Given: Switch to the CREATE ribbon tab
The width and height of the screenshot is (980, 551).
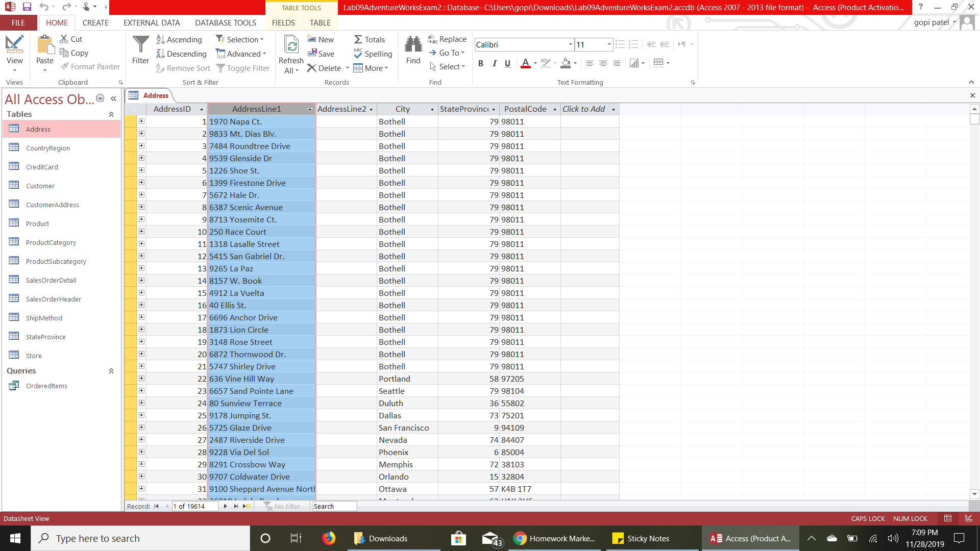Looking at the screenshot, I should tap(95, 22).
